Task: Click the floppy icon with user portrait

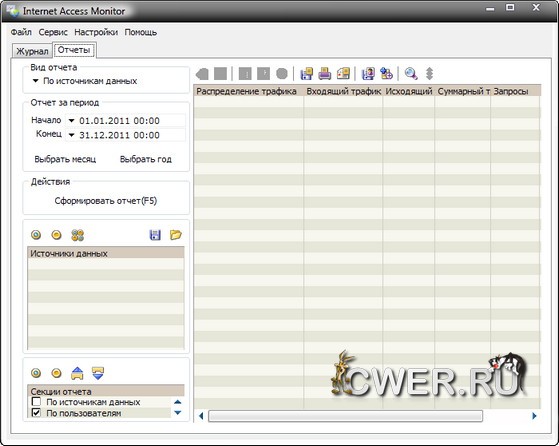Action: pos(368,74)
